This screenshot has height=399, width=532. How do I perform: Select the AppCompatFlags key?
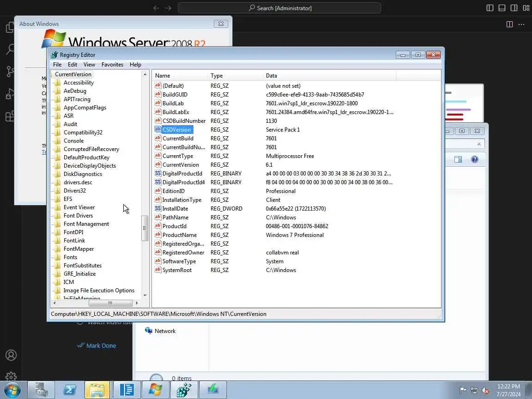[85, 108]
